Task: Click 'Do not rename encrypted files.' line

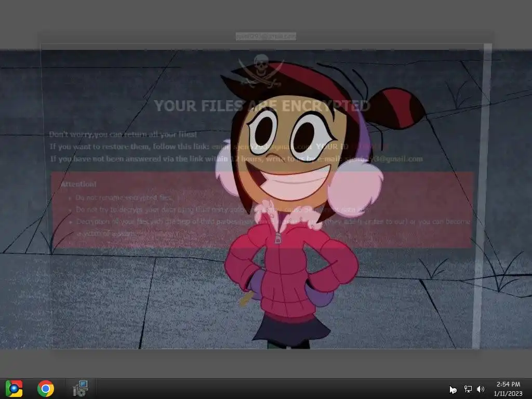Action: (x=124, y=197)
